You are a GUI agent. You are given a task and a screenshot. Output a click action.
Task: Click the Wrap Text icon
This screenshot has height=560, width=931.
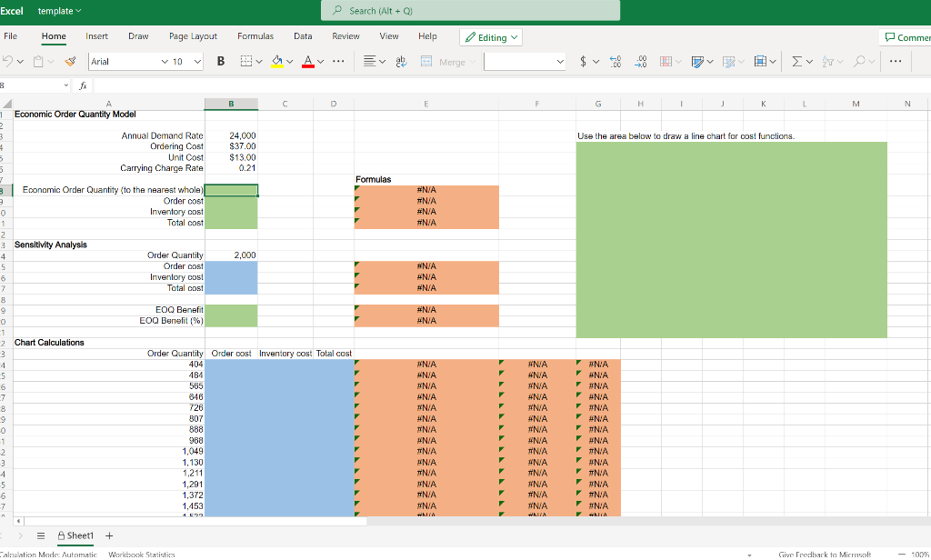click(x=401, y=61)
